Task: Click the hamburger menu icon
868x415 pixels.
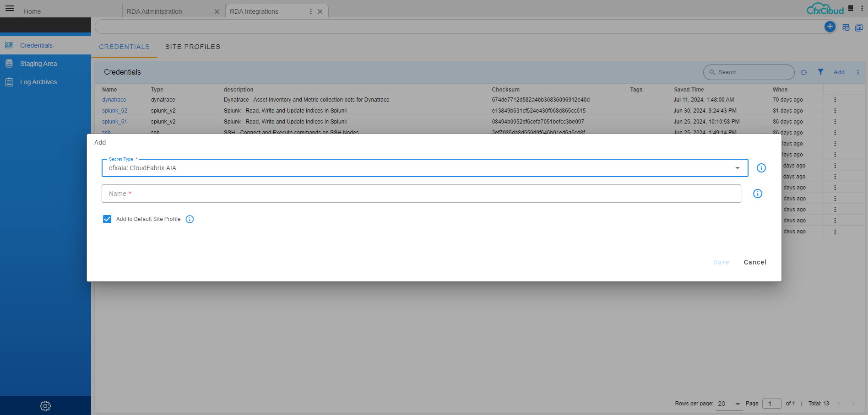Action: point(10,8)
